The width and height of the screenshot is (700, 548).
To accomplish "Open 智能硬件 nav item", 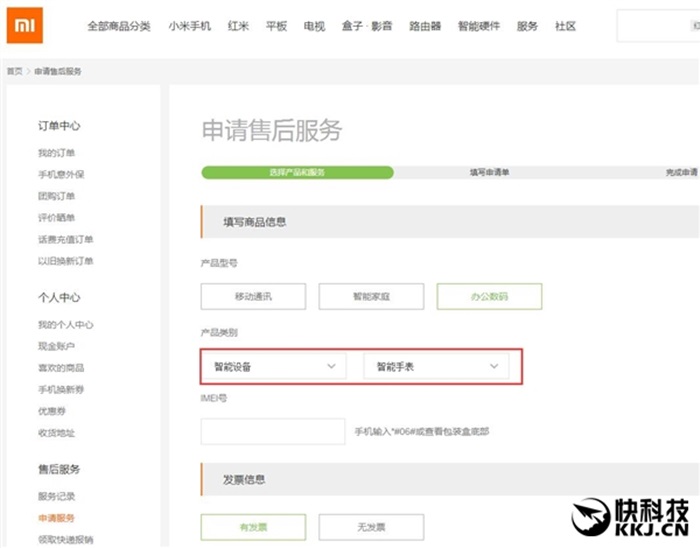I will pyautogui.click(x=479, y=26).
